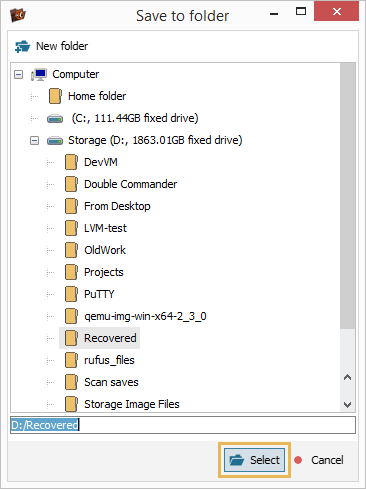Select the Home folder entry

[97, 96]
